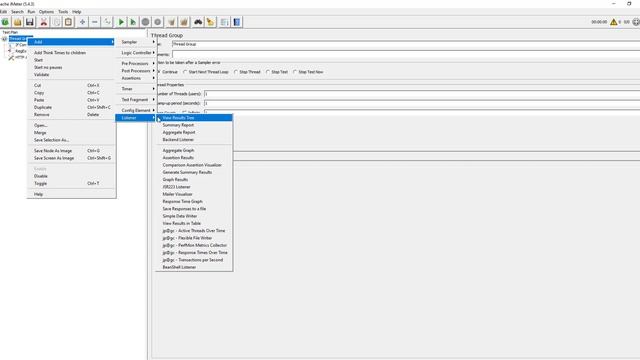Viewport: 640px width, 360px height.
Task: Click Number of Threads (users) input field
Action: (422, 94)
